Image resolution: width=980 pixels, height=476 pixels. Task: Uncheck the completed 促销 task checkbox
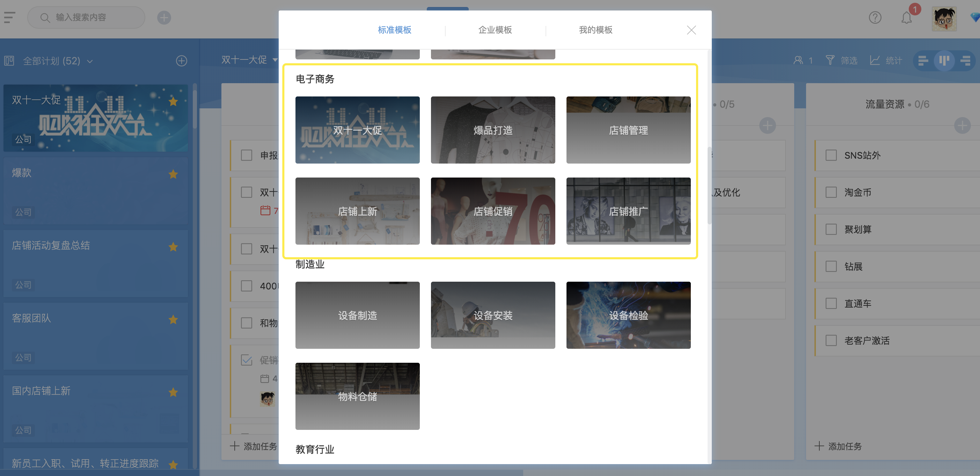[x=247, y=360]
